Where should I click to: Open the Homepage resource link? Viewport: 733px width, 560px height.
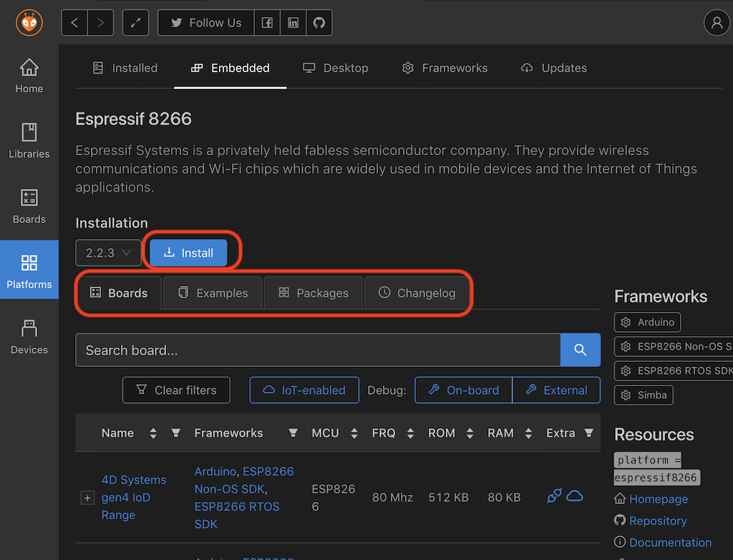click(659, 499)
